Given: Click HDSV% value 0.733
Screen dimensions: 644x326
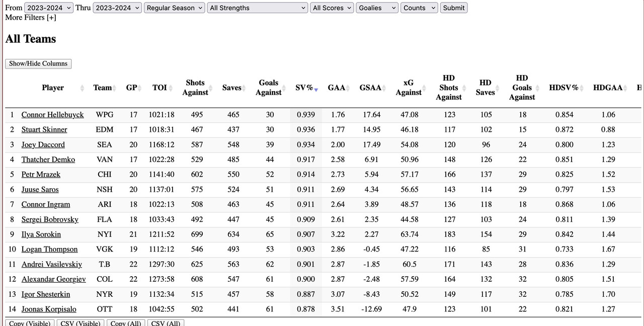Looking at the screenshot, I should pyautogui.click(x=565, y=250).
